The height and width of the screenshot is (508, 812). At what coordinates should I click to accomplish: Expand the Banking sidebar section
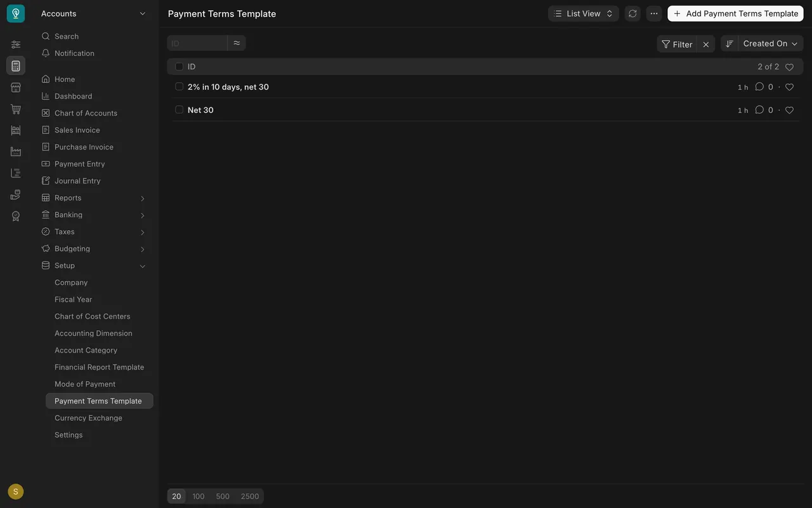[94, 215]
